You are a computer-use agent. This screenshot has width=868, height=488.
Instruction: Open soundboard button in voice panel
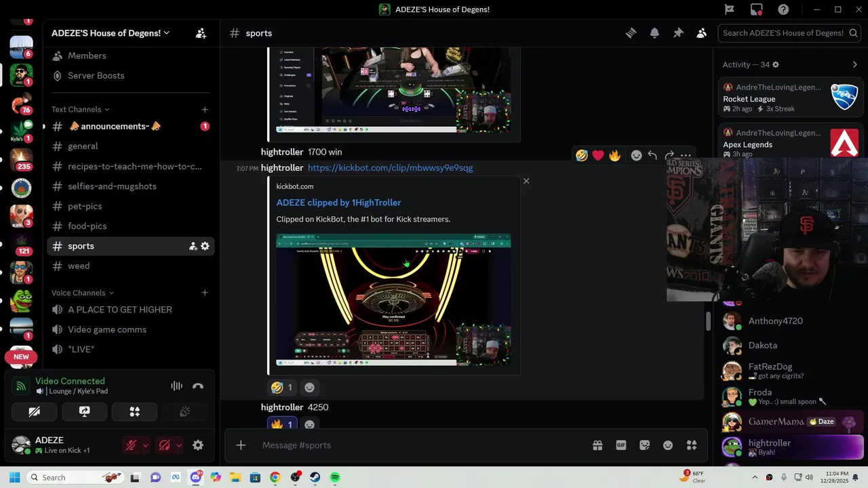pyautogui.click(x=184, y=411)
